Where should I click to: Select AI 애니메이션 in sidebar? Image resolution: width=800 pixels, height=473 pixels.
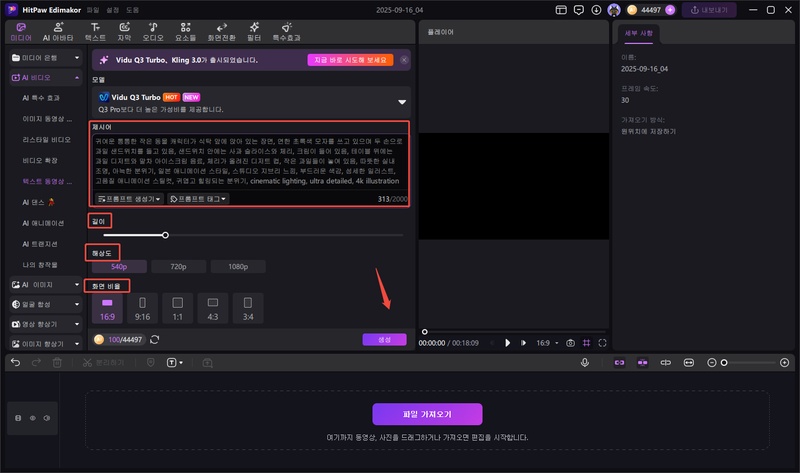tap(43, 223)
